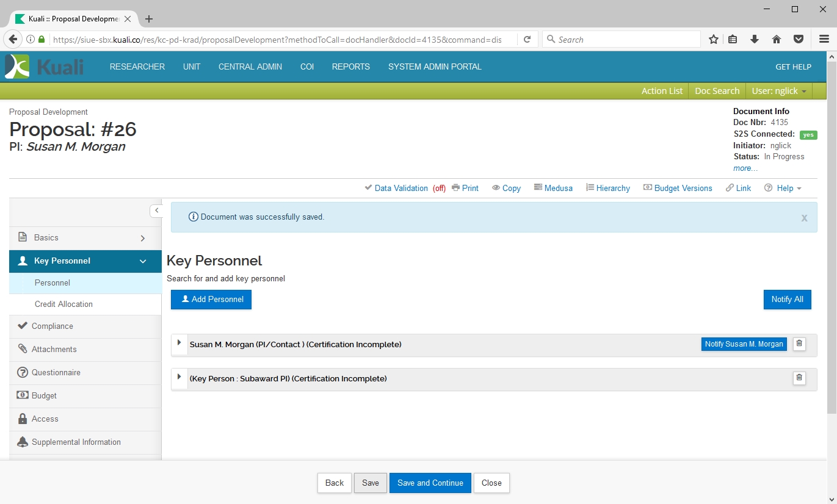The height and width of the screenshot is (504, 837).
Task: Open the Central Admin menu
Action: (x=250, y=67)
